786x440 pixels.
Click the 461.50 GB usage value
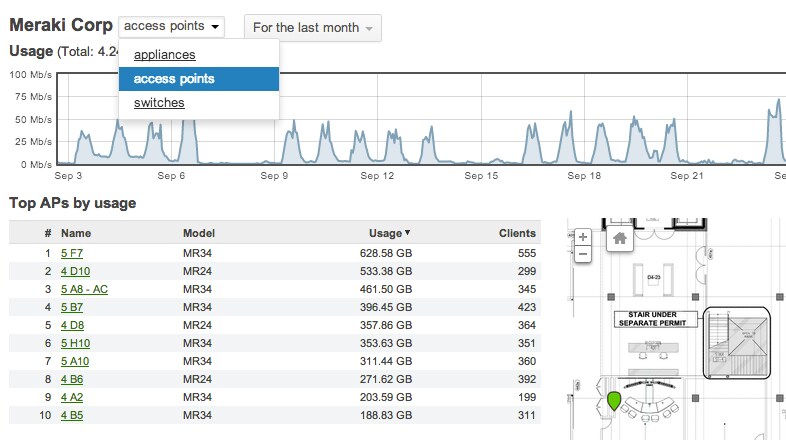click(x=385, y=289)
